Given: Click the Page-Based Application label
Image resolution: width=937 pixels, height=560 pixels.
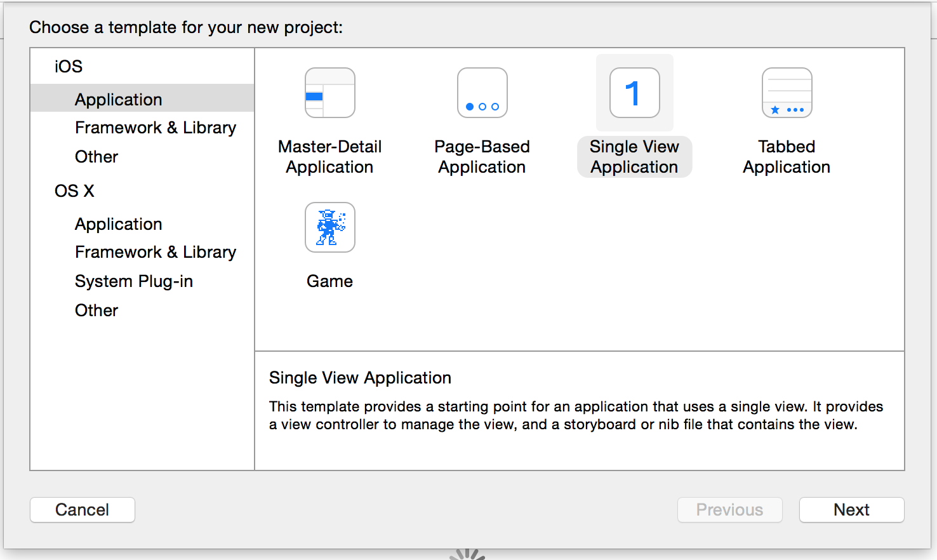Looking at the screenshot, I should [x=482, y=157].
